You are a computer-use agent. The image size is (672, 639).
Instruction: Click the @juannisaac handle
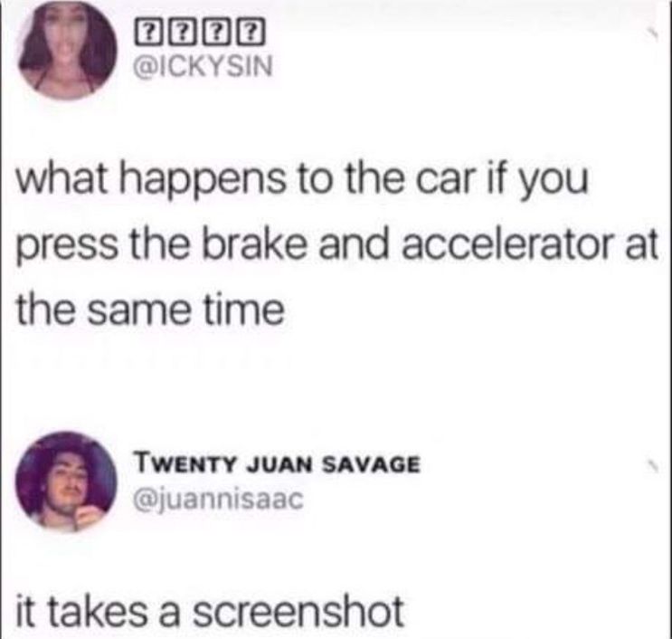click(x=220, y=501)
